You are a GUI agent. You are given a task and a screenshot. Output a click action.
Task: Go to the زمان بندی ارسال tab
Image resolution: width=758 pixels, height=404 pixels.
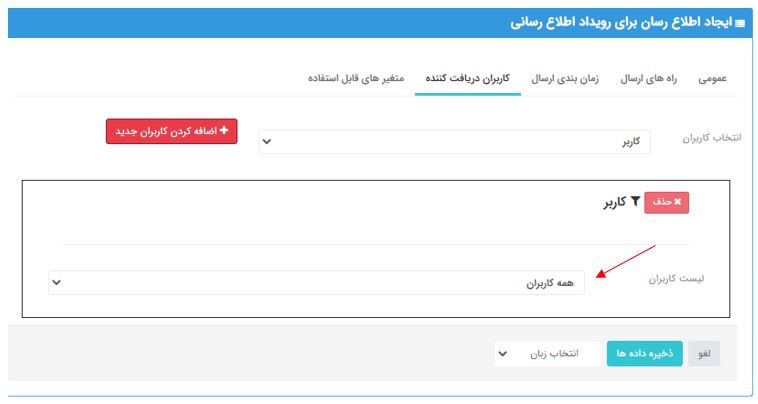pos(568,78)
